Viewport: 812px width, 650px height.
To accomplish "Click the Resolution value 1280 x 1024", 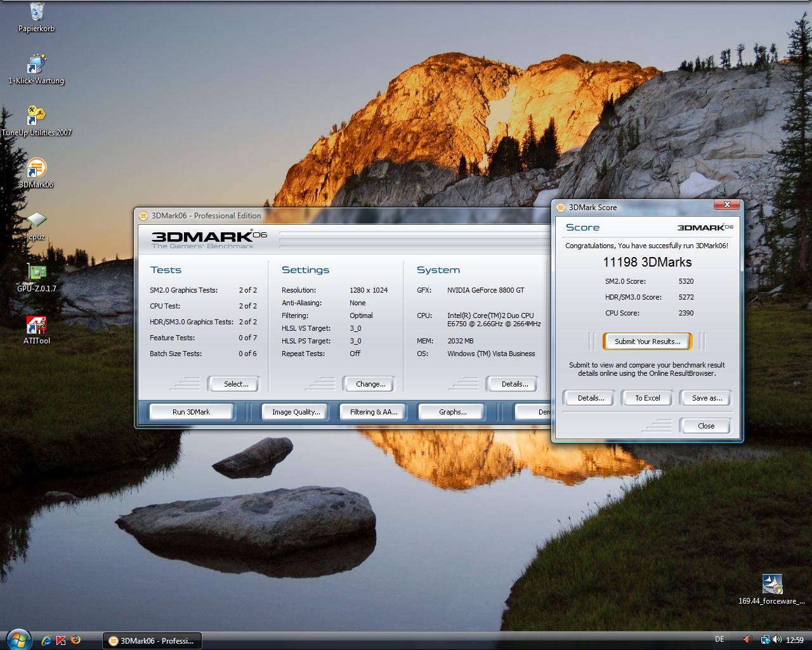I will [369, 290].
